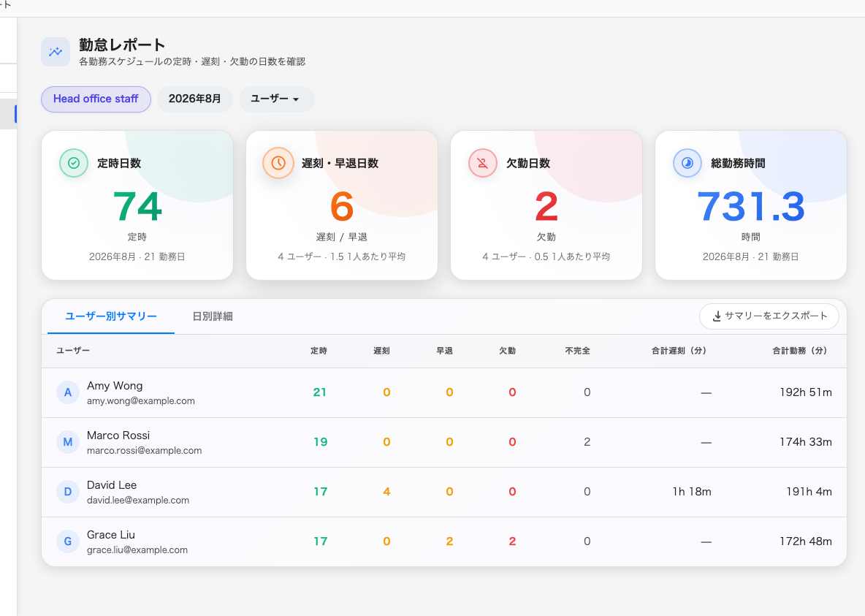The image size is (865, 616).
Task: Click the 定時日数 card showing 74
Action: click(x=137, y=205)
